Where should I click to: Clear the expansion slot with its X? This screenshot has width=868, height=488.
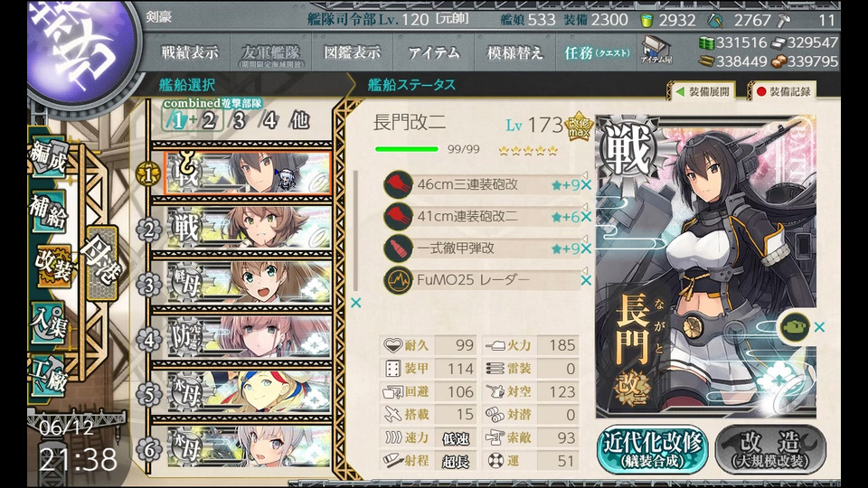click(x=820, y=327)
